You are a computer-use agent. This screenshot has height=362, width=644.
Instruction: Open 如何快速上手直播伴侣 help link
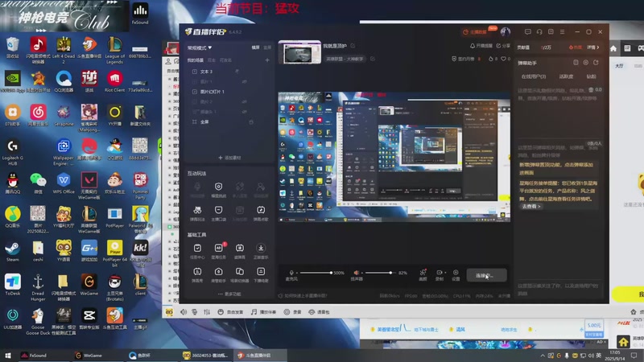point(303,295)
